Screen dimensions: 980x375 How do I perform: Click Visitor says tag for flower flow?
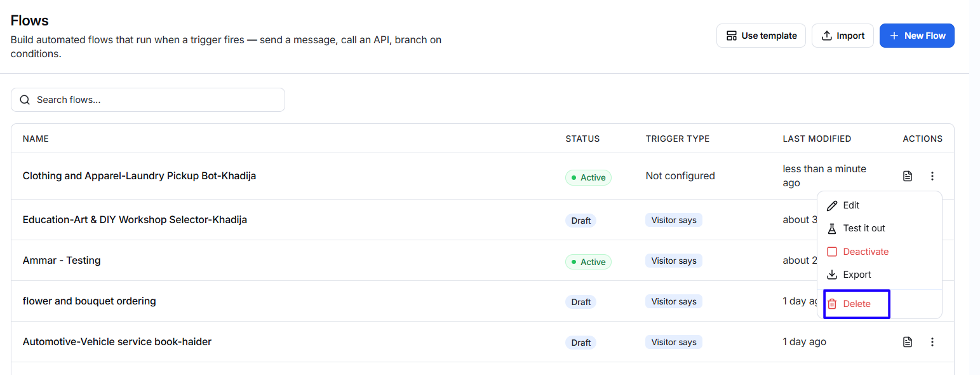(x=674, y=301)
